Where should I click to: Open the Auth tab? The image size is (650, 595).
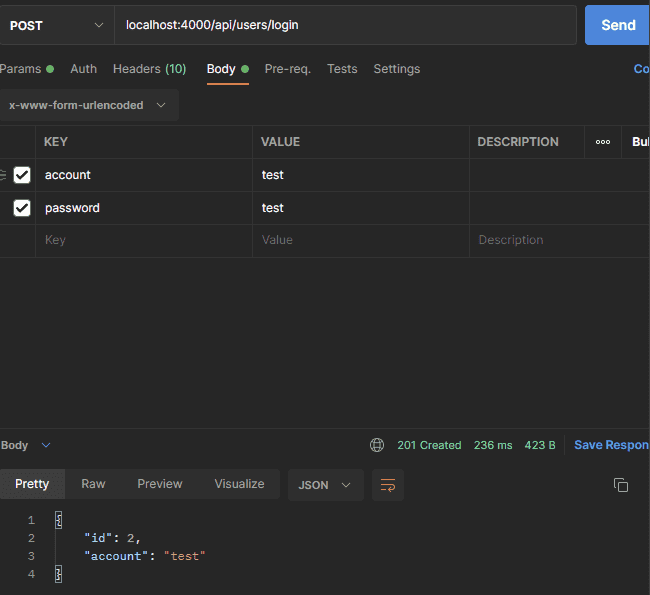click(84, 69)
